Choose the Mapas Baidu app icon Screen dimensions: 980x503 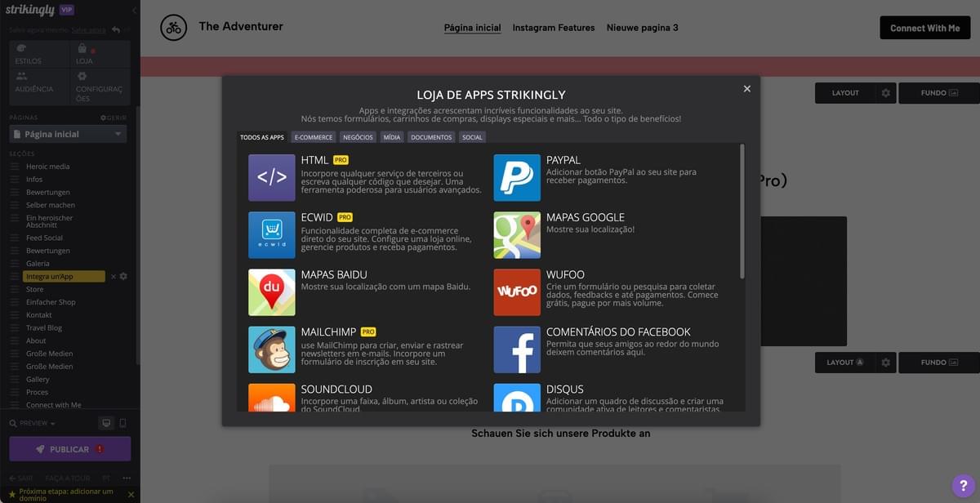272,292
